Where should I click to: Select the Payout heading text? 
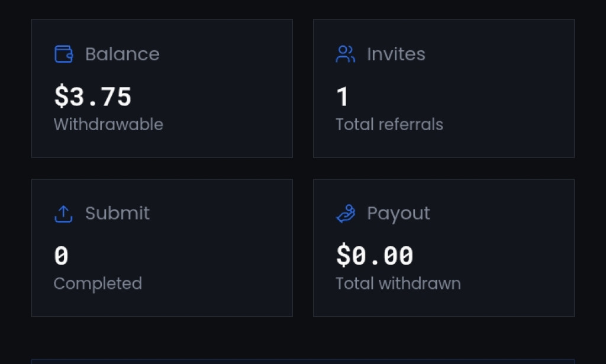[398, 214]
